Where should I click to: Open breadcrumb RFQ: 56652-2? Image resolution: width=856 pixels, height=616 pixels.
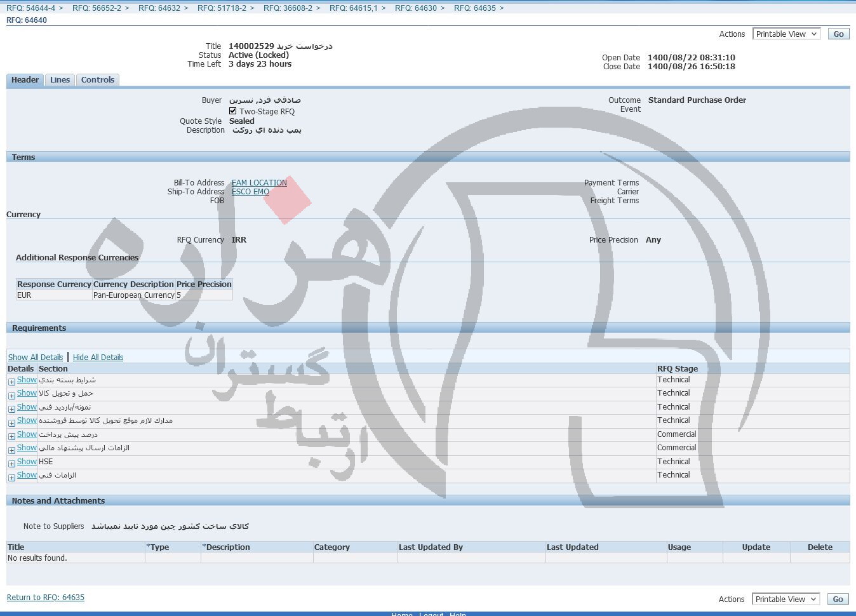(97, 8)
